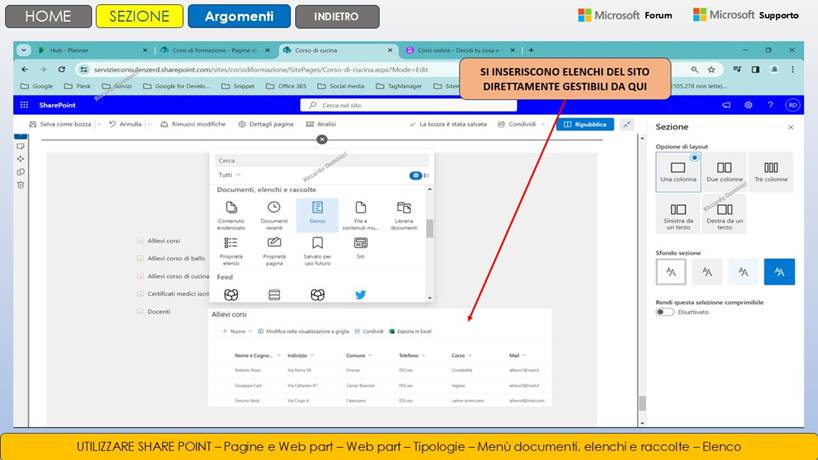Open the Indirizzo column dropdown
Image resolution: width=818 pixels, height=460 pixels.
point(312,355)
